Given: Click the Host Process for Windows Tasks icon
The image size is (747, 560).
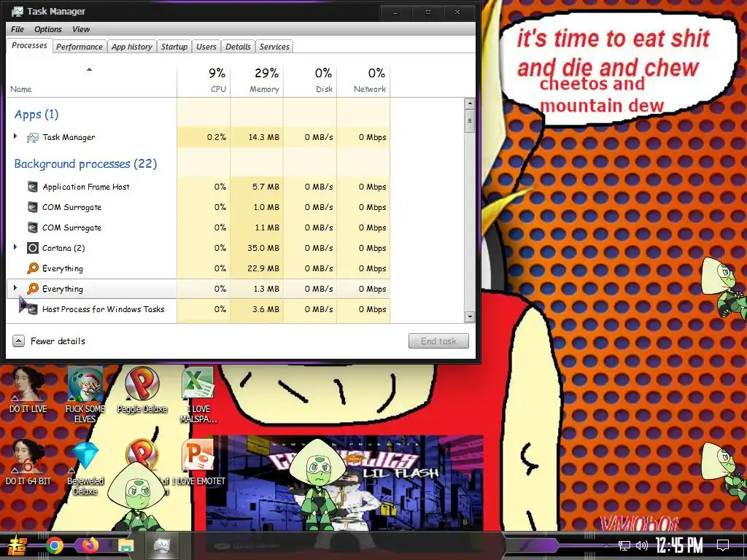Looking at the screenshot, I should point(32,309).
